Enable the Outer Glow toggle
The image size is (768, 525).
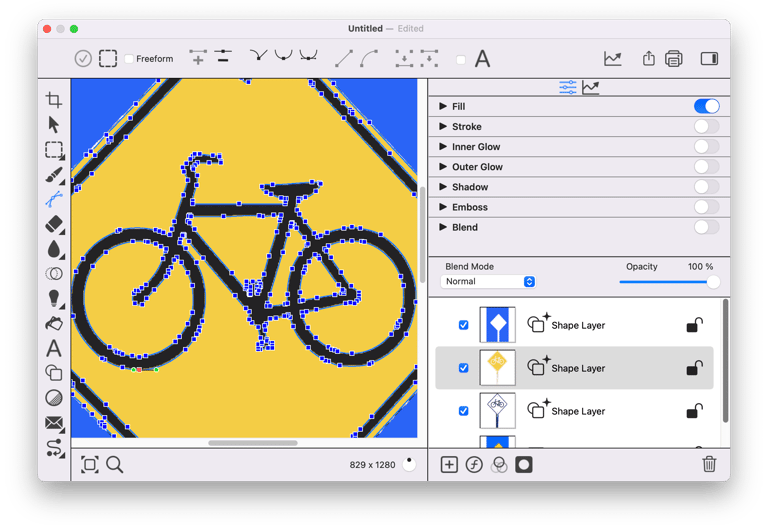(706, 167)
